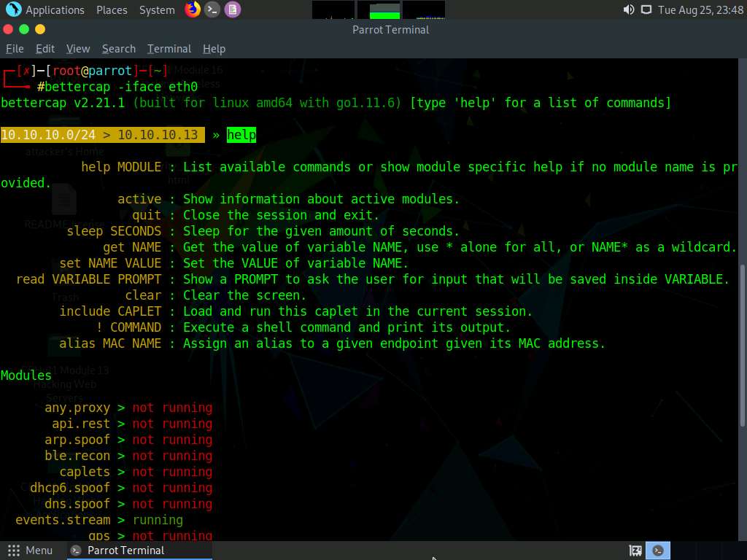Open the Edit menu in terminal
The image size is (747, 560).
(45, 49)
